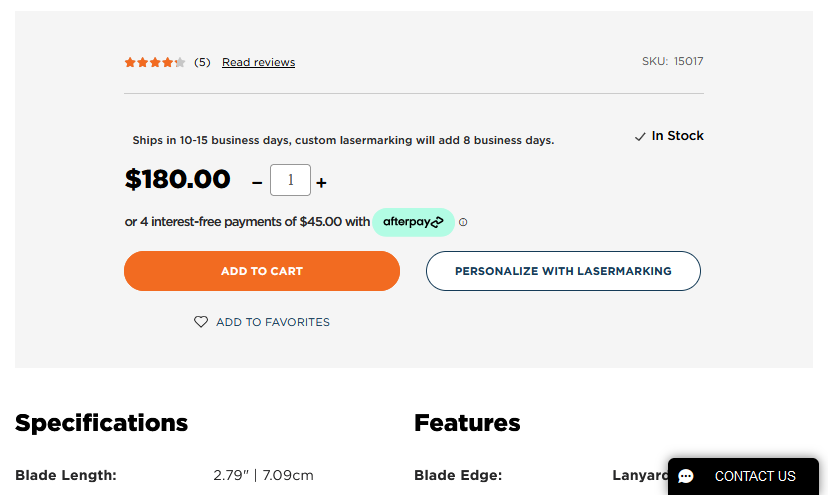Viewport: 828px width, 495px height.
Task: Click the info icon beside Afterpay
Action: [463, 222]
